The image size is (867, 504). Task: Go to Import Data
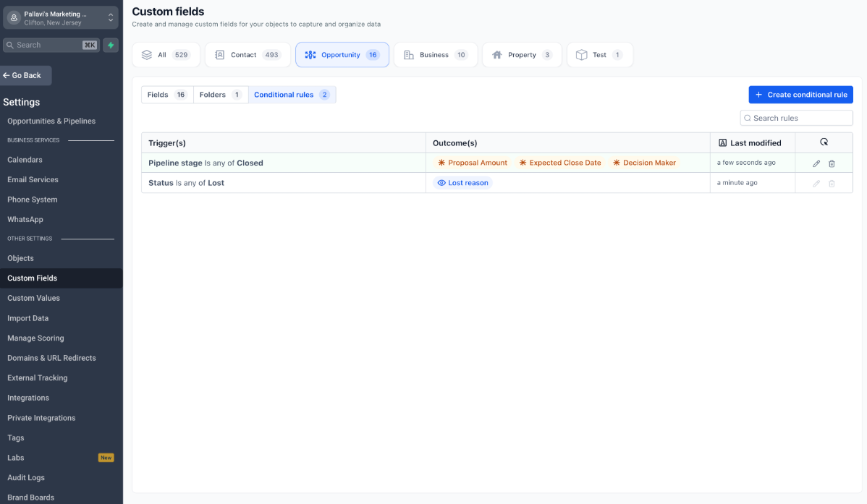[28, 318]
